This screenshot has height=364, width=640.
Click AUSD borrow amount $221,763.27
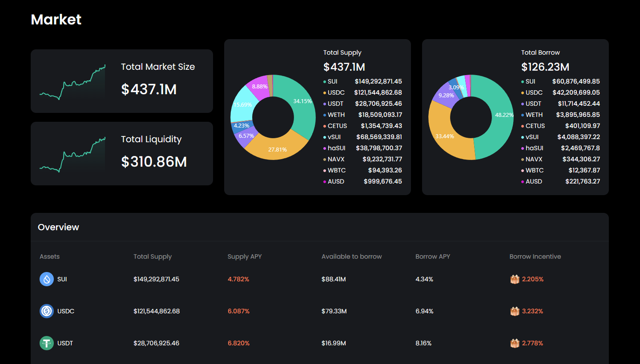click(x=583, y=181)
